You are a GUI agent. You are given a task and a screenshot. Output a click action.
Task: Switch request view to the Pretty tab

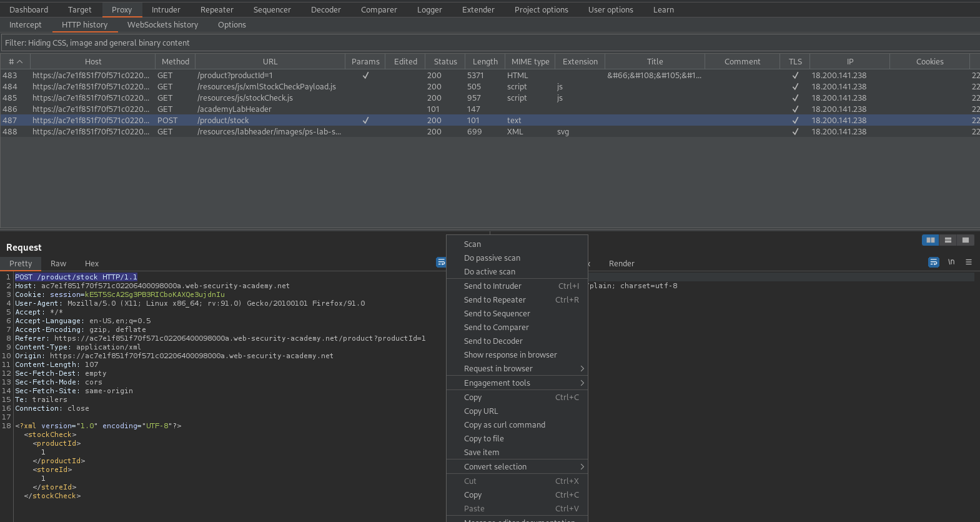(21, 263)
